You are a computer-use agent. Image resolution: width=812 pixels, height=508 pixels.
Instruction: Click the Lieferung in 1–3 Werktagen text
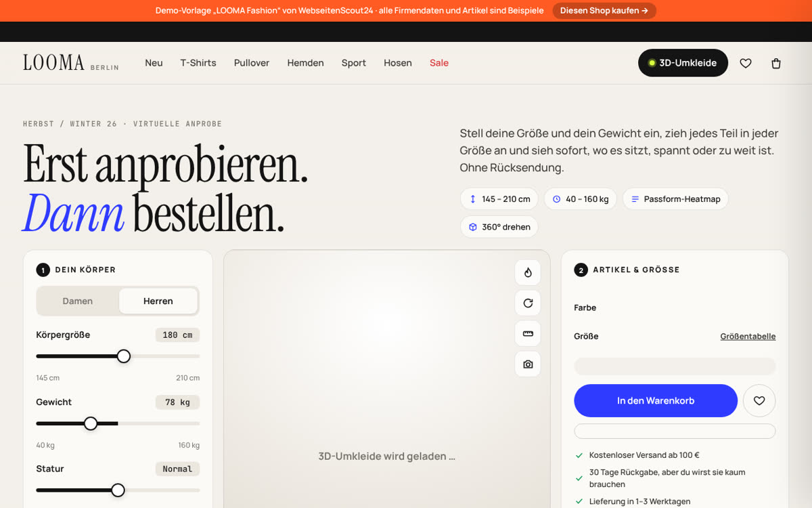[x=640, y=502]
